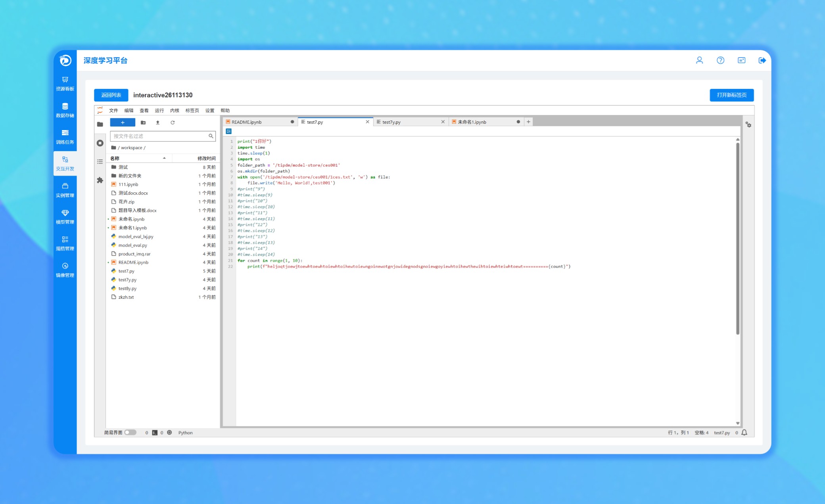
Task: Click 行 1, 列 1 in status bar
Action: [678, 433]
